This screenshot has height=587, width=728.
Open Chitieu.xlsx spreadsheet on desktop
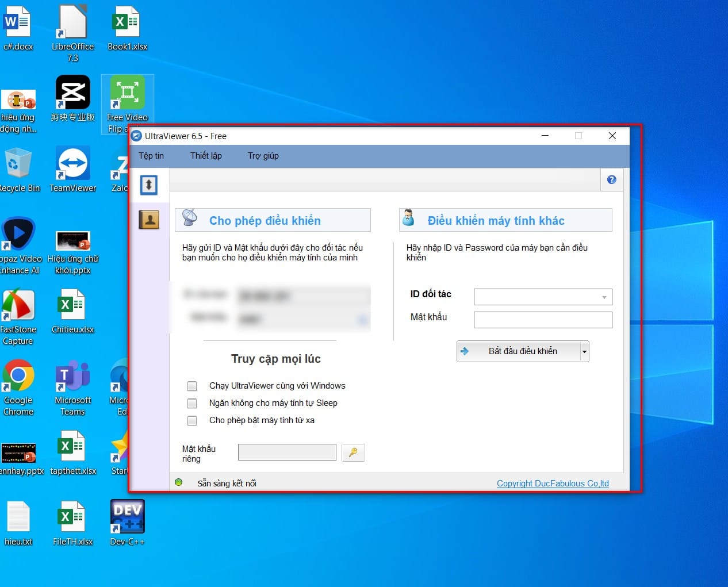(72, 311)
